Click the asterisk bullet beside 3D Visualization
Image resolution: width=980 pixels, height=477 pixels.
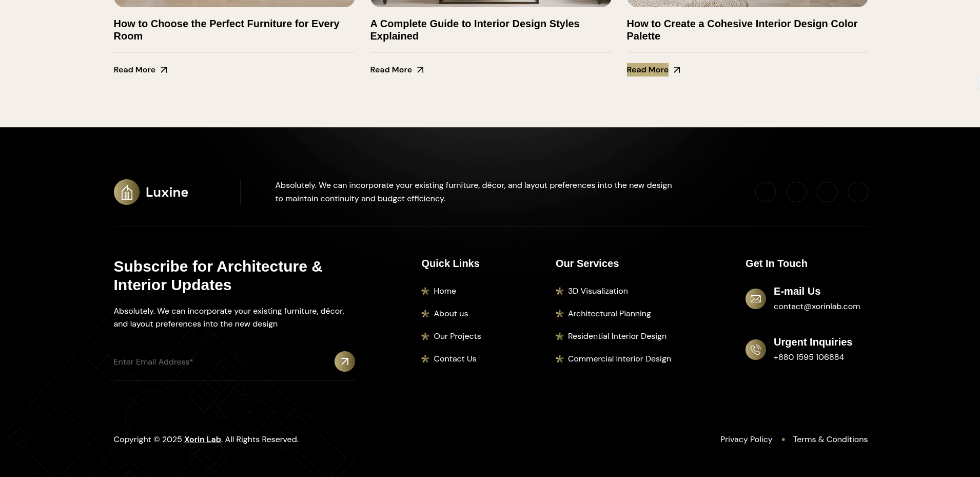click(x=560, y=291)
